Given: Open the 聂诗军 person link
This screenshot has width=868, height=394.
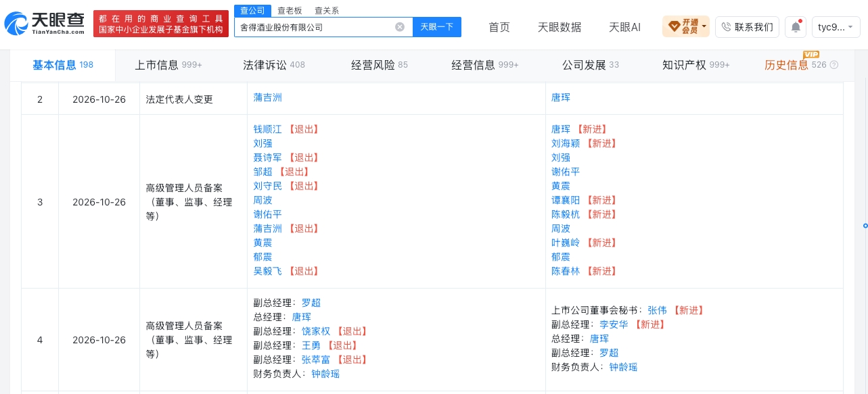Looking at the screenshot, I should click(x=268, y=157).
